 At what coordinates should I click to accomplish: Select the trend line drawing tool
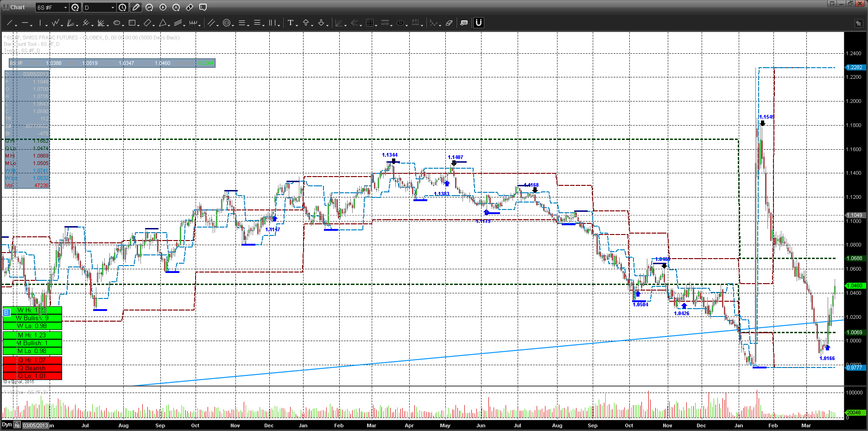pos(9,23)
